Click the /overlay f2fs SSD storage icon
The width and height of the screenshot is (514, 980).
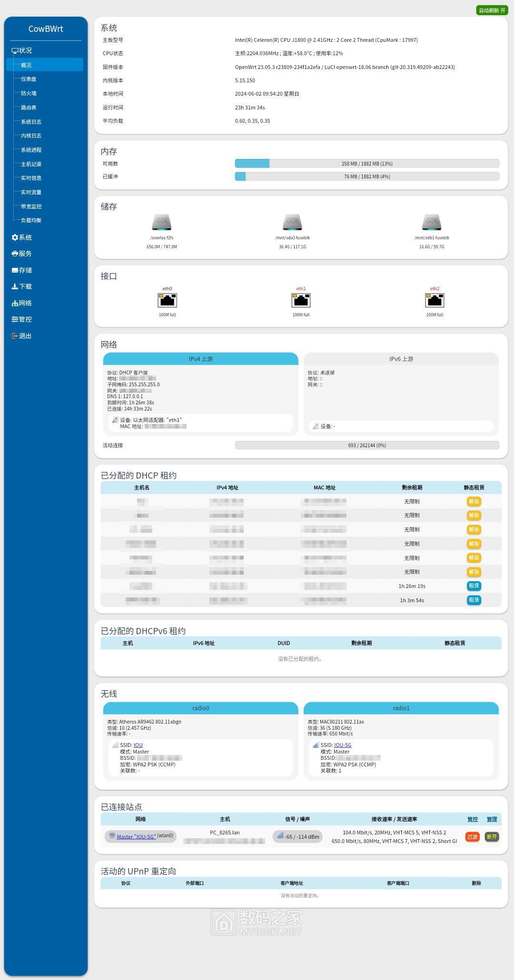[x=161, y=223]
